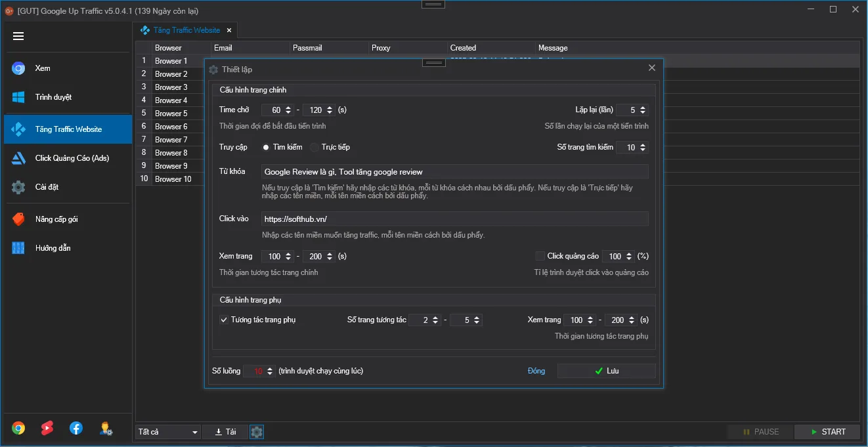Open the Xem menu item
Image resolution: width=868 pixels, height=447 pixels.
coord(68,68)
